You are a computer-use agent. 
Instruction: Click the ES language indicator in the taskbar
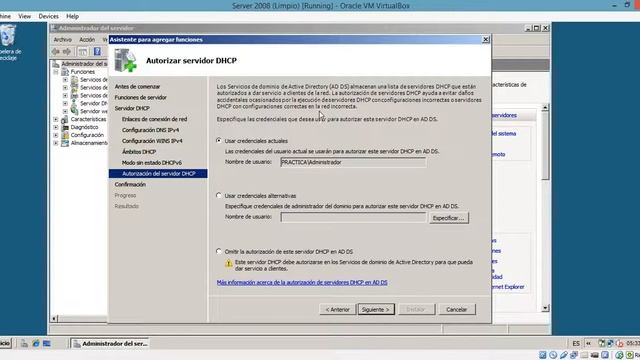pos(576,344)
